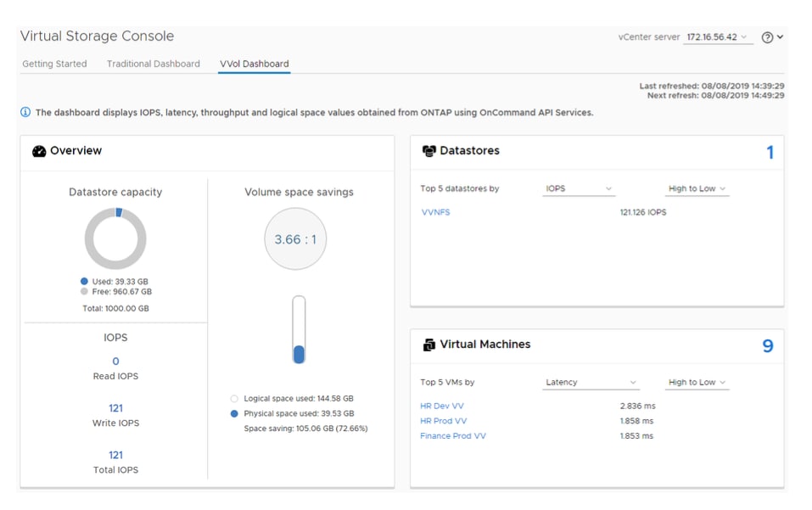Image resolution: width=812 pixels, height=510 pixels.
Task: Click the Overview gauge icon
Action: coord(38,151)
